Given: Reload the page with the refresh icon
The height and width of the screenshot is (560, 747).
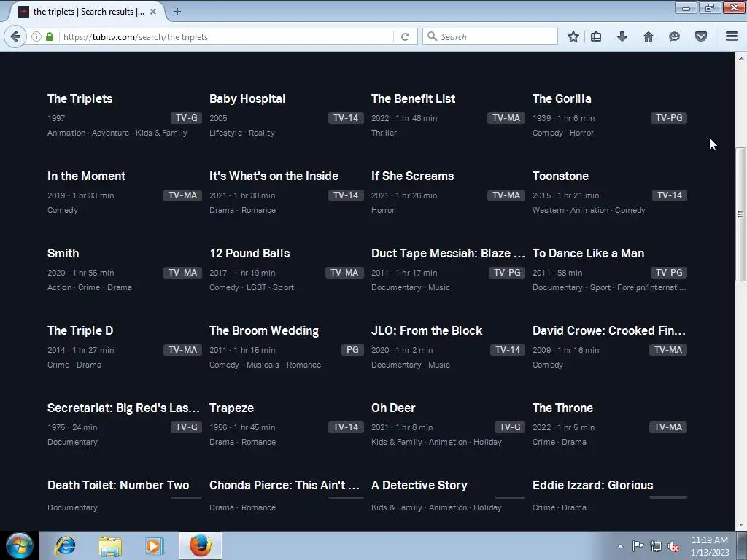Looking at the screenshot, I should pos(406,36).
